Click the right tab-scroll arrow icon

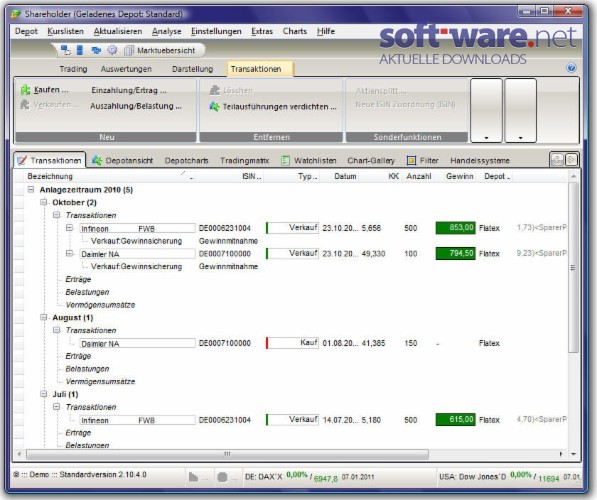tap(571, 160)
